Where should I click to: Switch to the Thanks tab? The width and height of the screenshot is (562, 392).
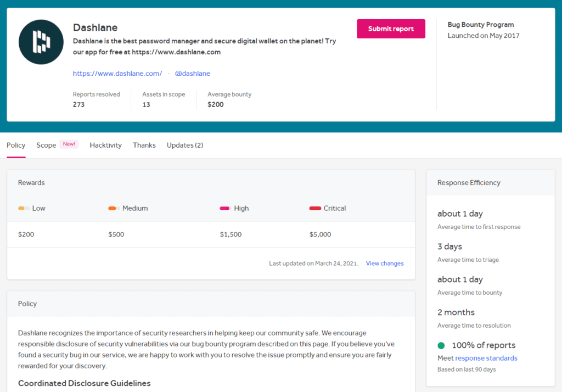[x=144, y=145]
